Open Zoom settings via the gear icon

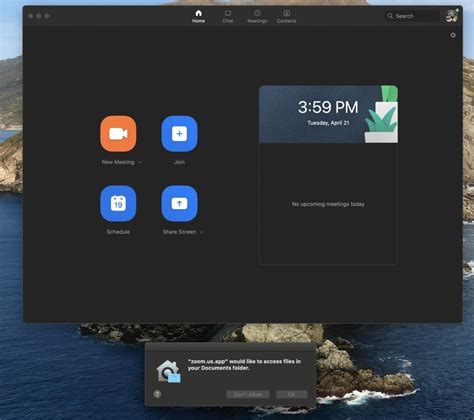tap(453, 35)
